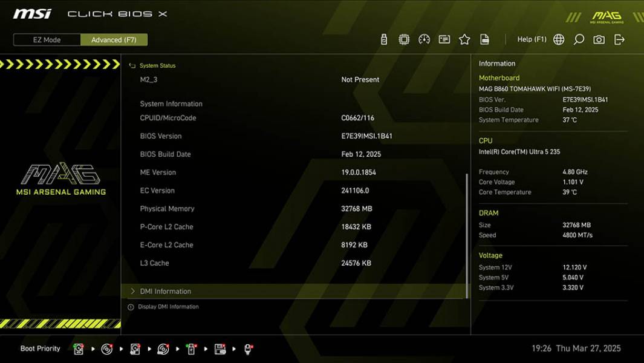This screenshot has height=363, width=644.
Task: Click the MAG logo in top-right corner
Action: (607, 17)
